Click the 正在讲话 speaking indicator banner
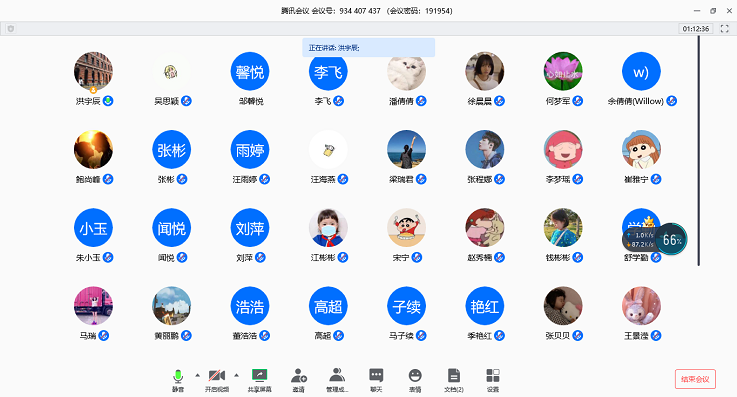 click(x=368, y=47)
